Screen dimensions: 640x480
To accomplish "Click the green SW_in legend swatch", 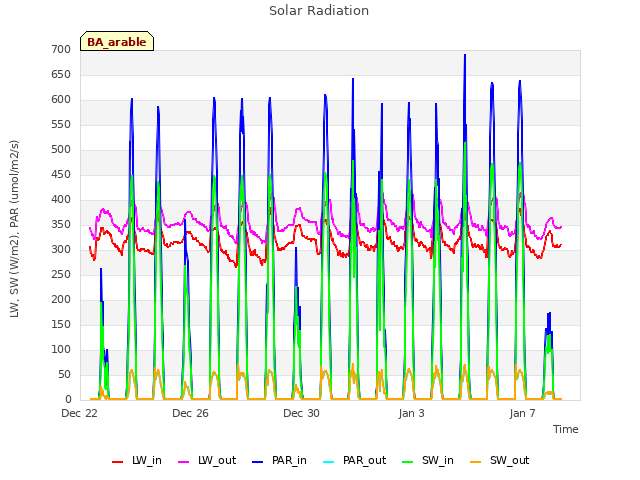I will coord(407,462).
